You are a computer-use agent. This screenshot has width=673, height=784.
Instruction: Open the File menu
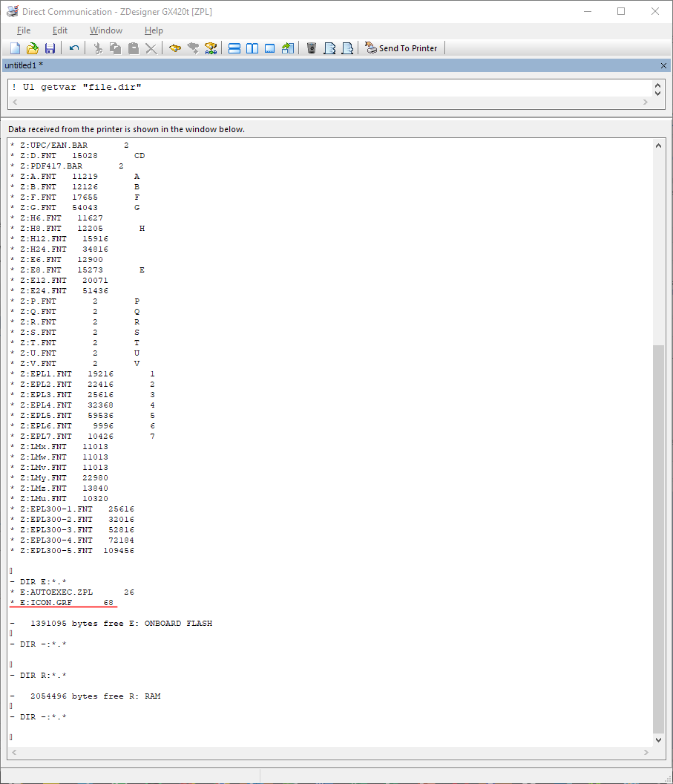(24, 30)
